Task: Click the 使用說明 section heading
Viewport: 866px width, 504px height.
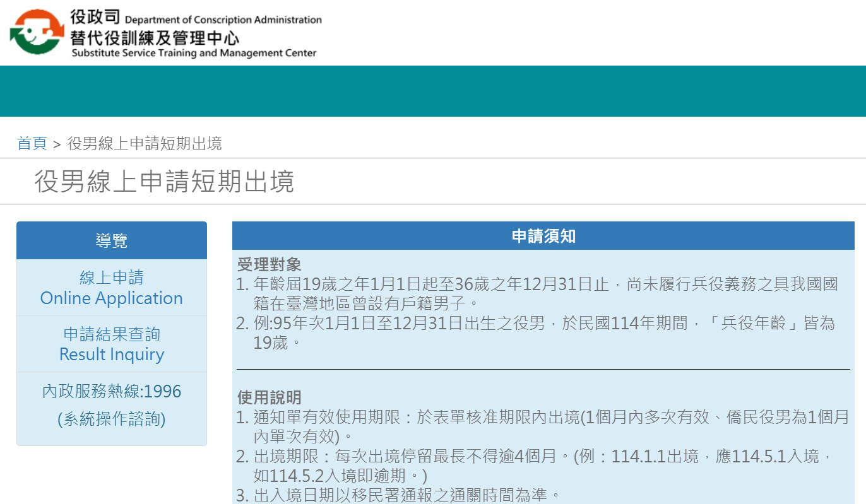Action: click(x=270, y=397)
